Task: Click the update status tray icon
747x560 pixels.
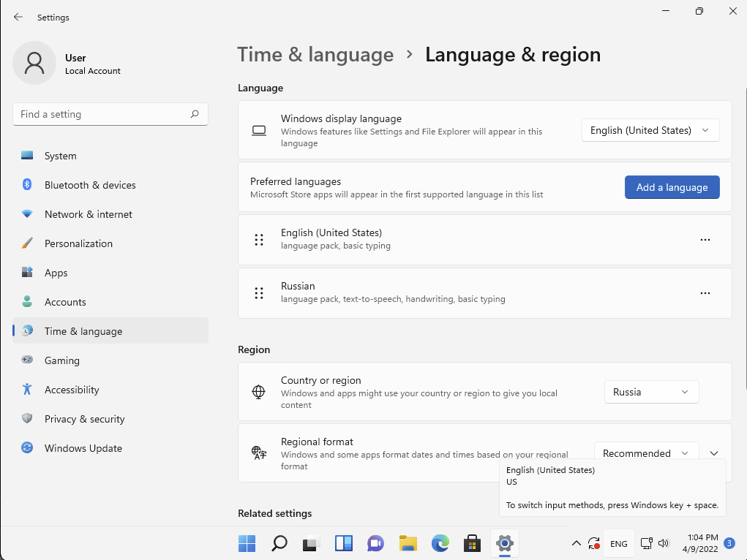Action: (593, 543)
